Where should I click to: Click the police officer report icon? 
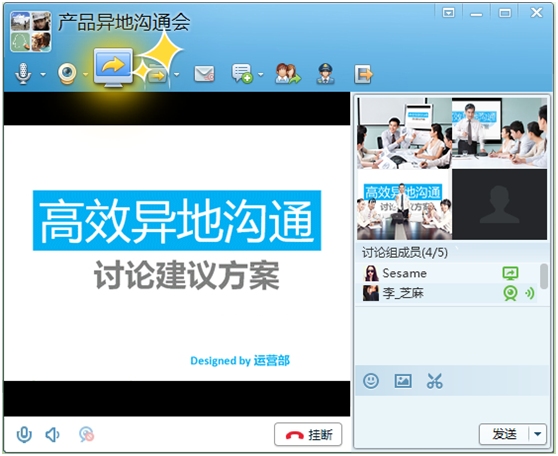[x=326, y=74]
